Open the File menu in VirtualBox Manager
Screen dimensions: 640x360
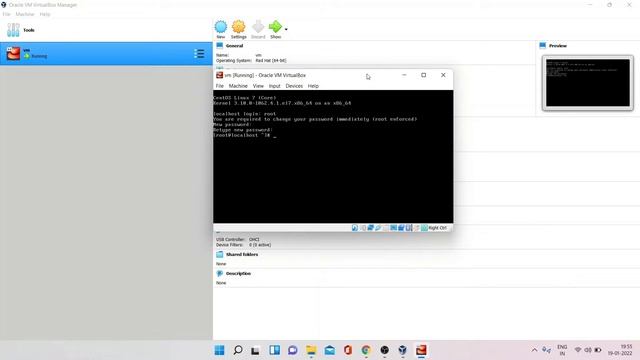point(6,14)
